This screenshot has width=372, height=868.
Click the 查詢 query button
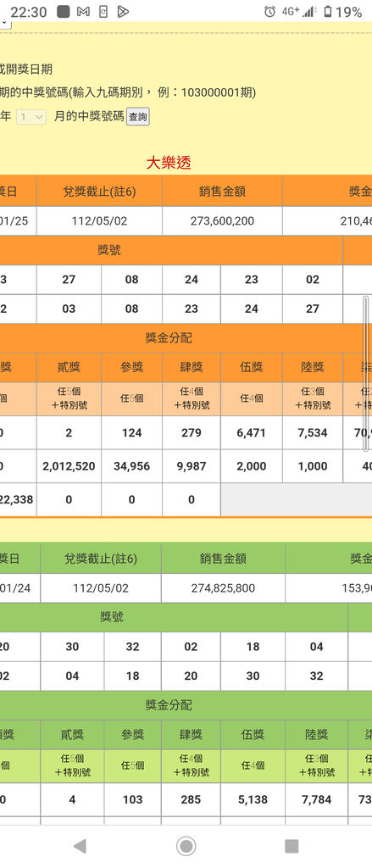point(138,117)
